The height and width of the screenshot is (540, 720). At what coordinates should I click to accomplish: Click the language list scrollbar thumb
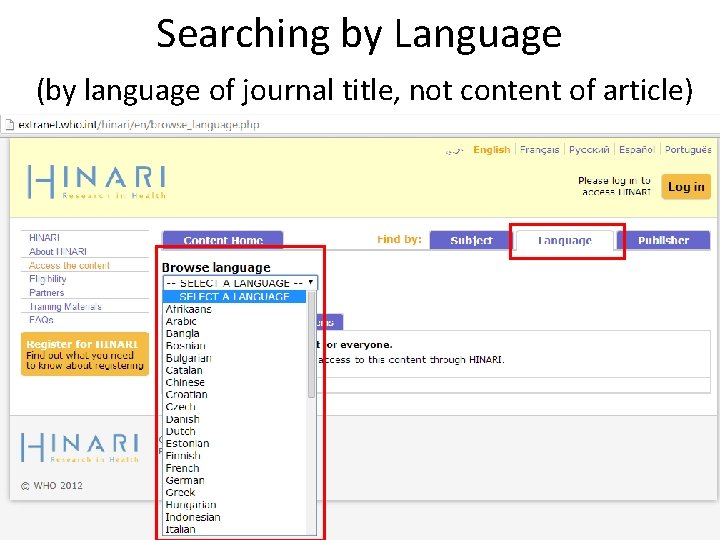[x=311, y=344]
